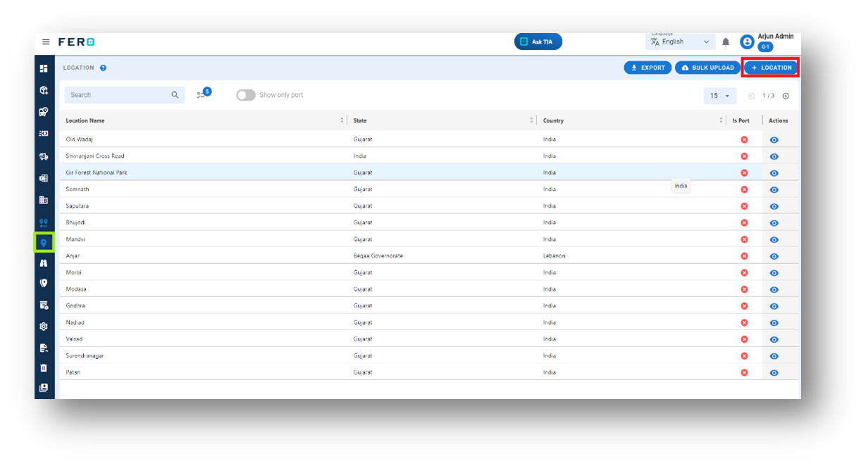The image size is (868, 466).
Task: Open the settings gear icon in the sidebar
Action: 44,327
